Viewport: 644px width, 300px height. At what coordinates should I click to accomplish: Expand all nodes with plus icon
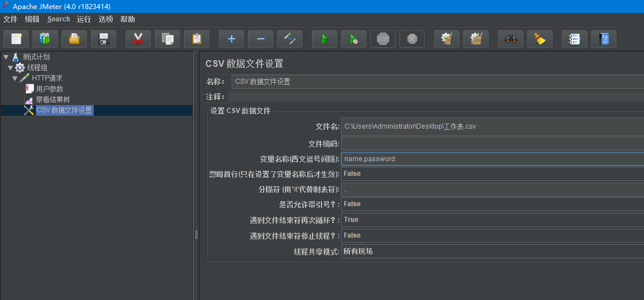point(231,39)
